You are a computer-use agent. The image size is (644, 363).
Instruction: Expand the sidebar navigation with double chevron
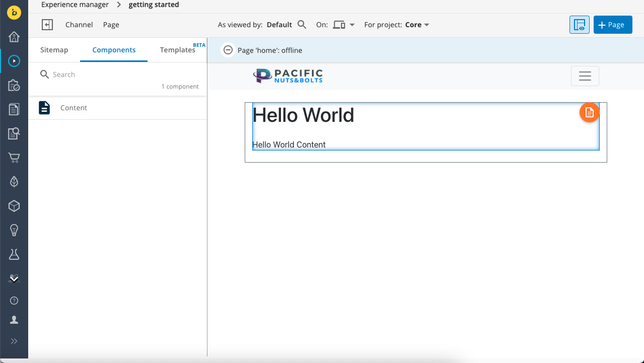pyautogui.click(x=14, y=341)
